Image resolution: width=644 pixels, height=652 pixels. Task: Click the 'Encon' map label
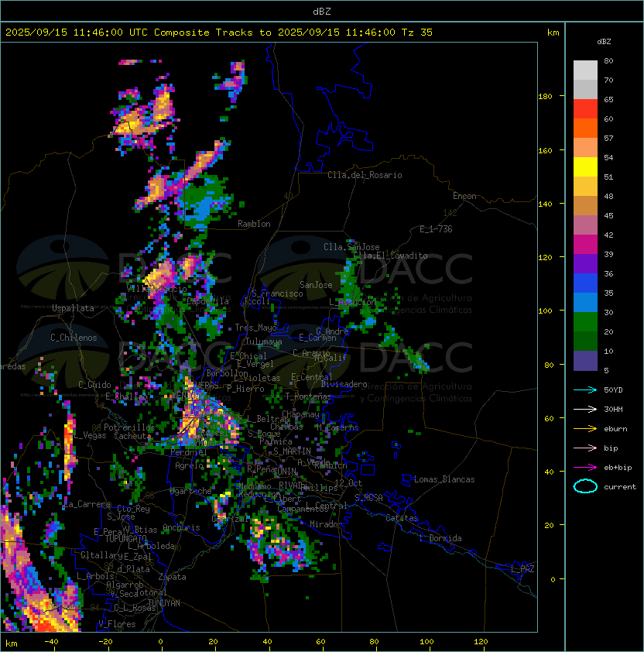pos(464,196)
